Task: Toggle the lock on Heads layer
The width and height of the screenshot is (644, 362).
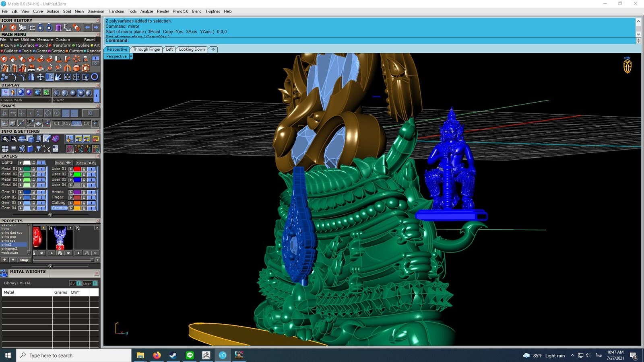Action: tap(84, 192)
